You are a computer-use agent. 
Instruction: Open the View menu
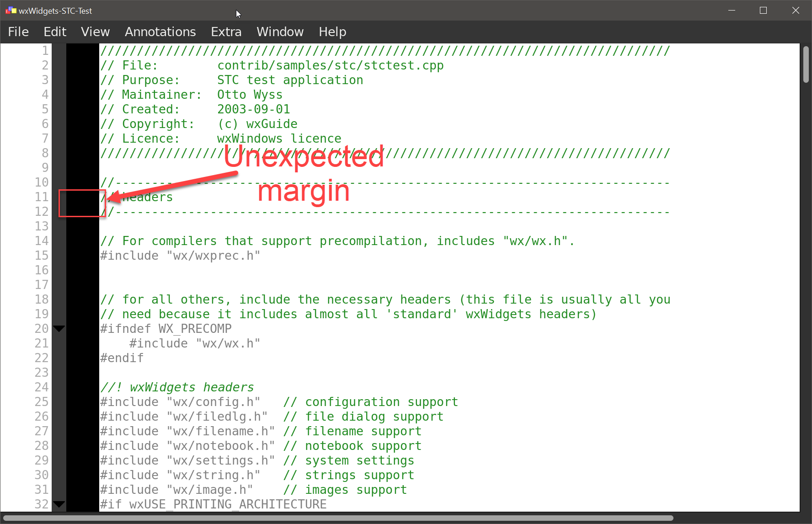(95, 32)
